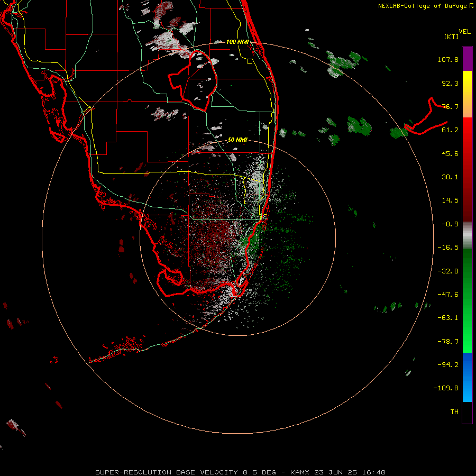Screen dimensions: 476x476
Task: Click the -109.8 legend value
Action: (x=446, y=388)
